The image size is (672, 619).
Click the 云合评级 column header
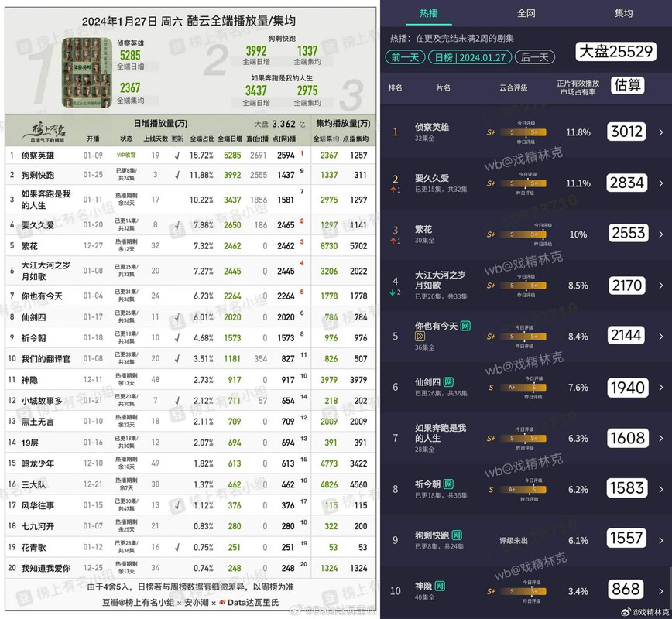coord(513,87)
